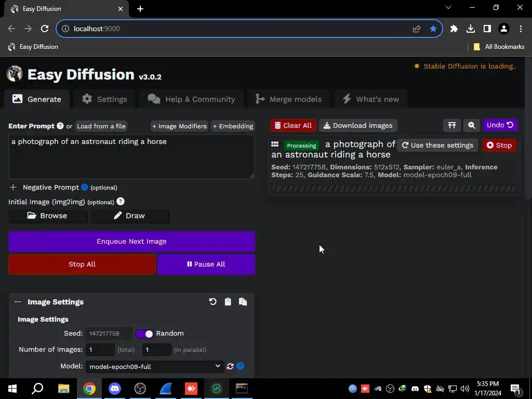
Task: Click the share page icon in address bar
Action: click(417, 29)
